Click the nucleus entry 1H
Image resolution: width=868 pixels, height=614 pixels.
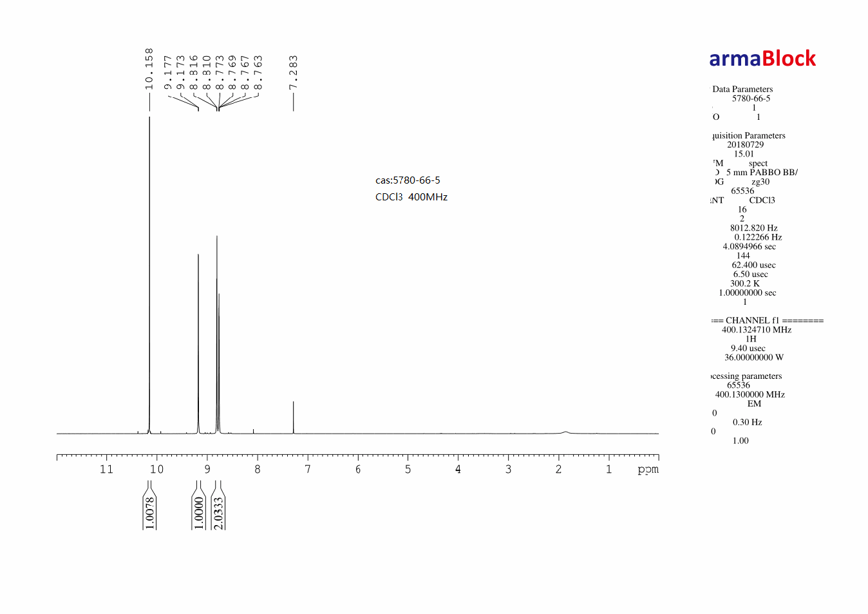[751, 339]
